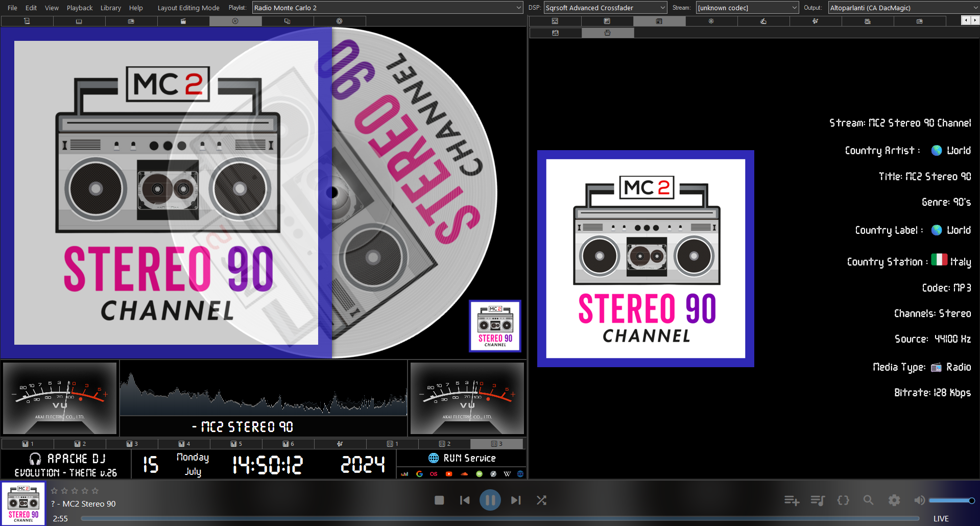Switch to grid layout tab 1
The height and width of the screenshot is (526, 980).
(392, 444)
